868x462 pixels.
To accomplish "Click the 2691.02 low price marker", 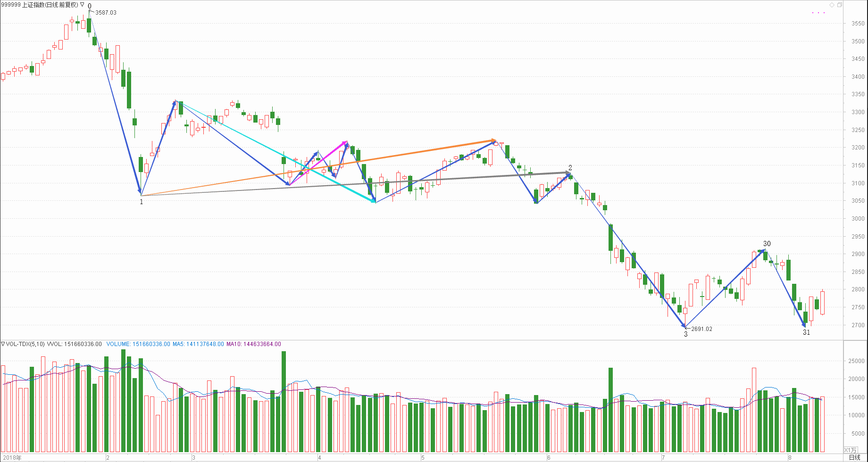I will pyautogui.click(x=701, y=329).
